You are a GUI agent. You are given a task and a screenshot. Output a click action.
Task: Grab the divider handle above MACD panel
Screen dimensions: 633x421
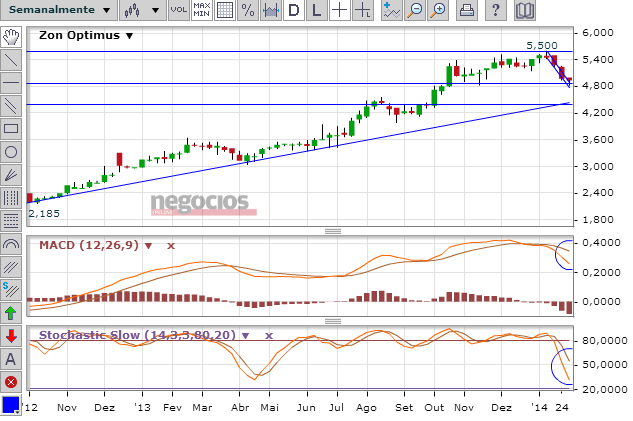point(333,231)
